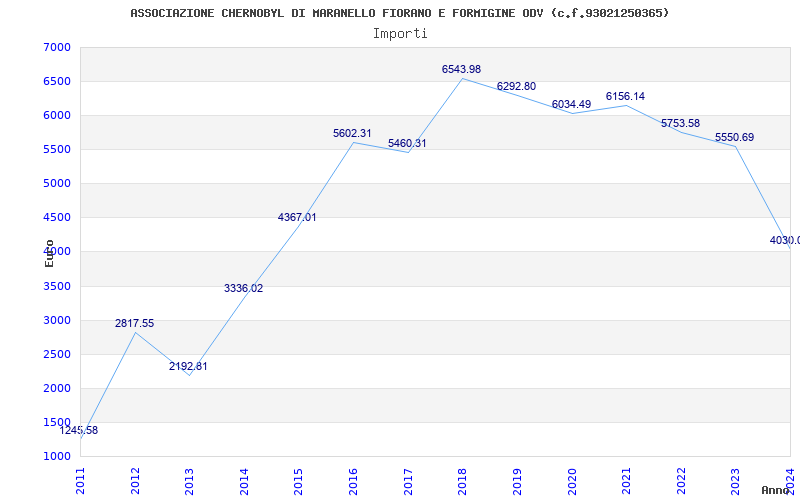Select the data label 5753.58
This screenshot has height=500, width=800.
coord(681,123)
